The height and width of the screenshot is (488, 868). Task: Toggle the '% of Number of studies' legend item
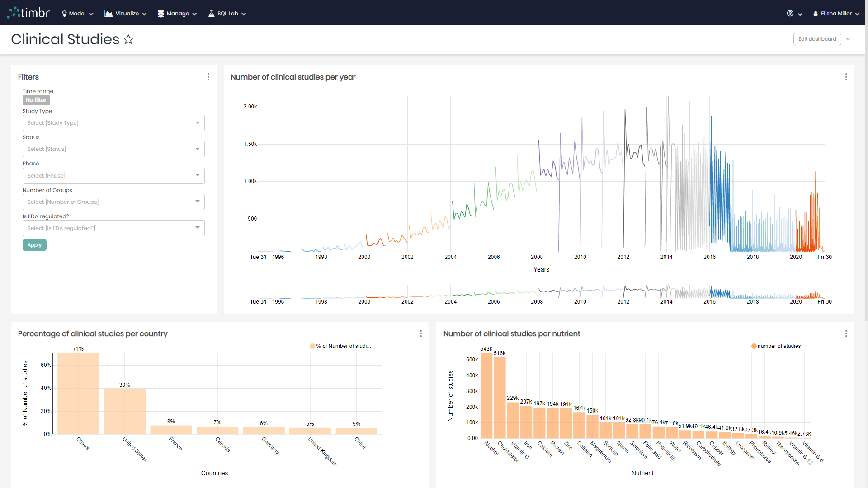point(341,346)
